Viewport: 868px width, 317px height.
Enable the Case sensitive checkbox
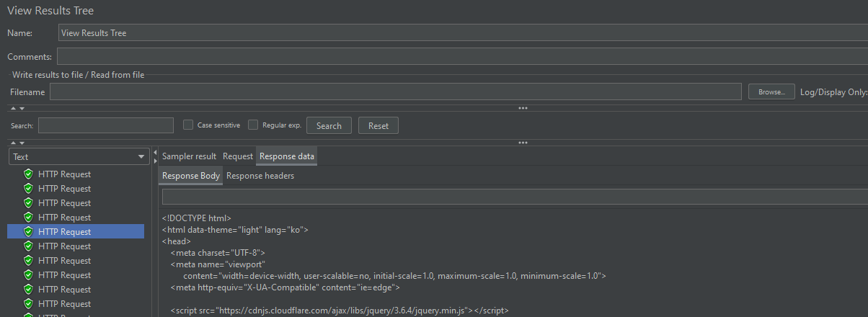click(188, 125)
